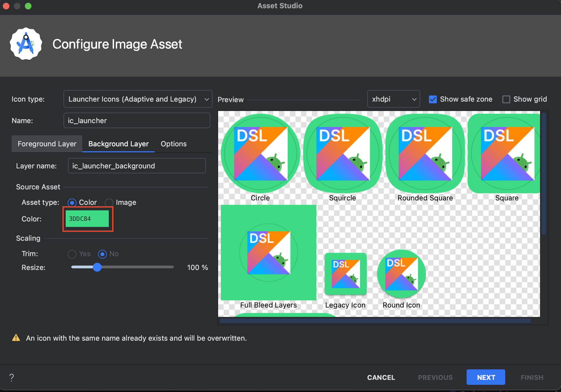Click the CANCEL button

pyautogui.click(x=381, y=377)
